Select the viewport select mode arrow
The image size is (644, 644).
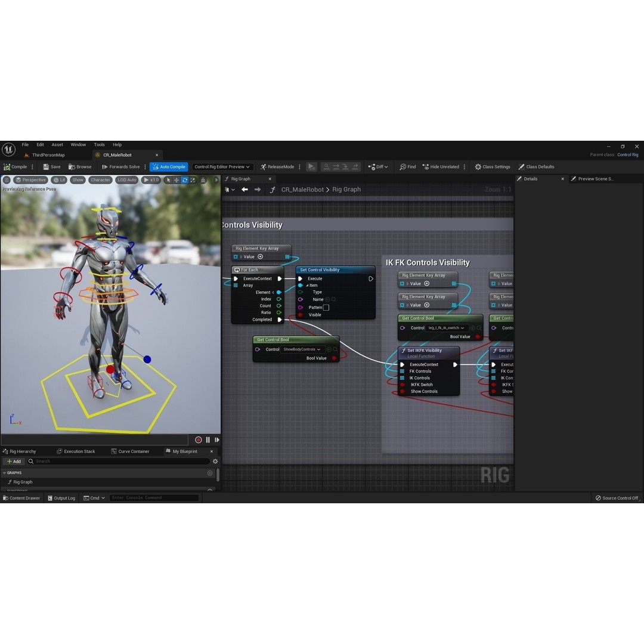[x=168, y=180]
